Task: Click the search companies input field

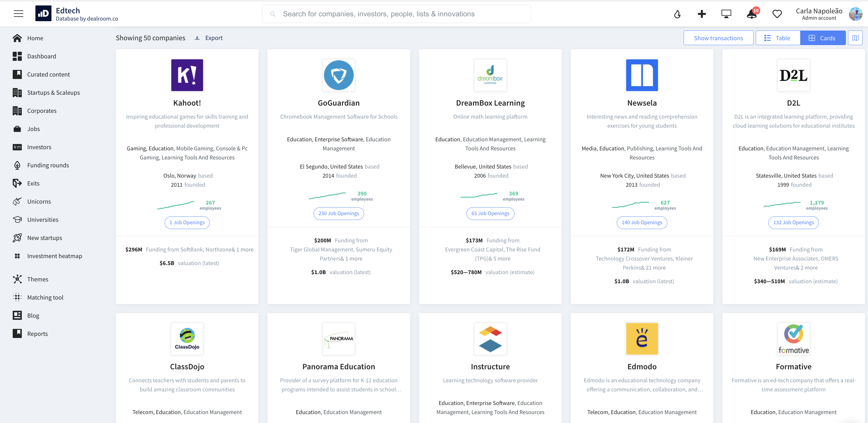Action: 396,14
